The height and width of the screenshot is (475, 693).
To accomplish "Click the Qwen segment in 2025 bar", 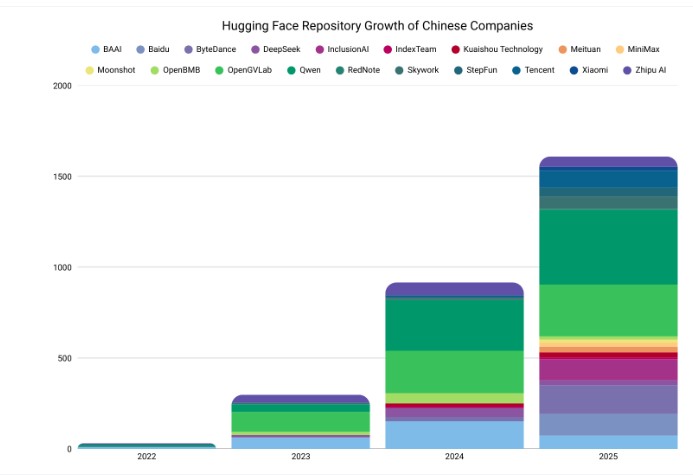I will click(x=608, y=247).
